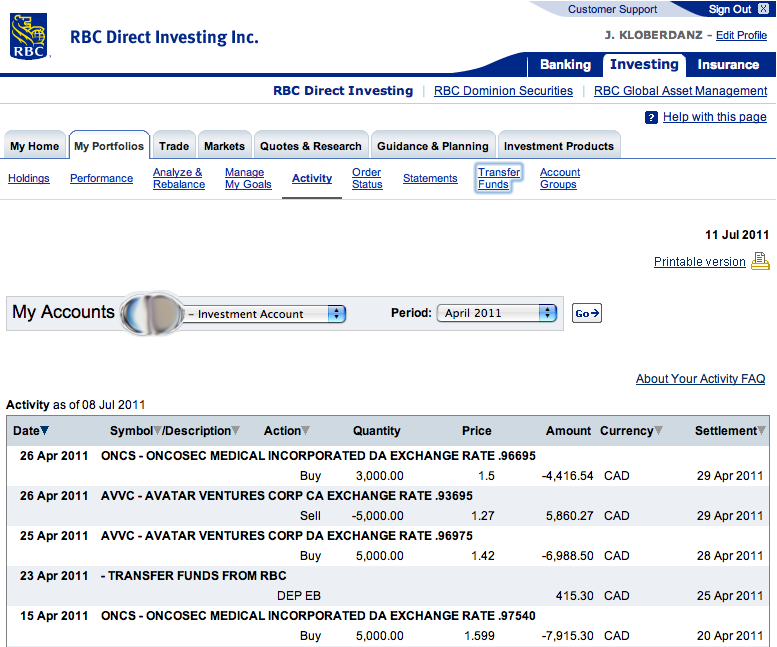Click the Customer Support link
The image size is (777, 647).
(612, 9)
